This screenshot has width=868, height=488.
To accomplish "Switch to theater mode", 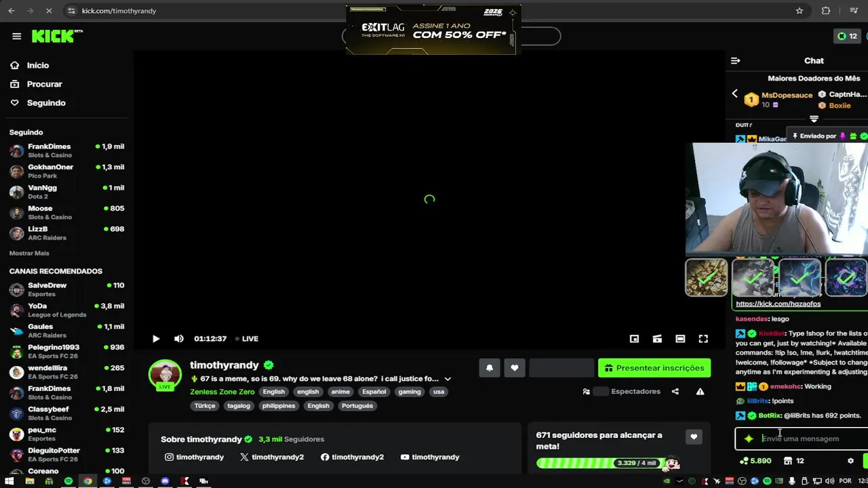I will tap(680, 339).
